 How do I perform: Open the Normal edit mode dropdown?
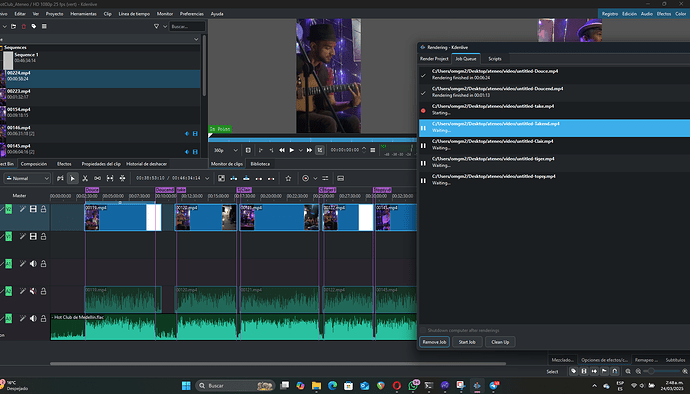click(x=27, y=178)
